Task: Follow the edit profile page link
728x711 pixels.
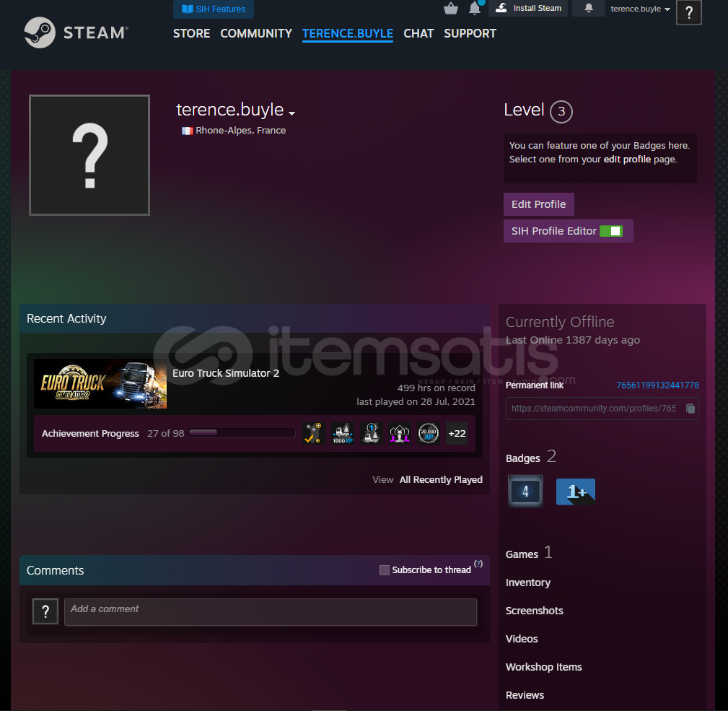Action: 627,160
